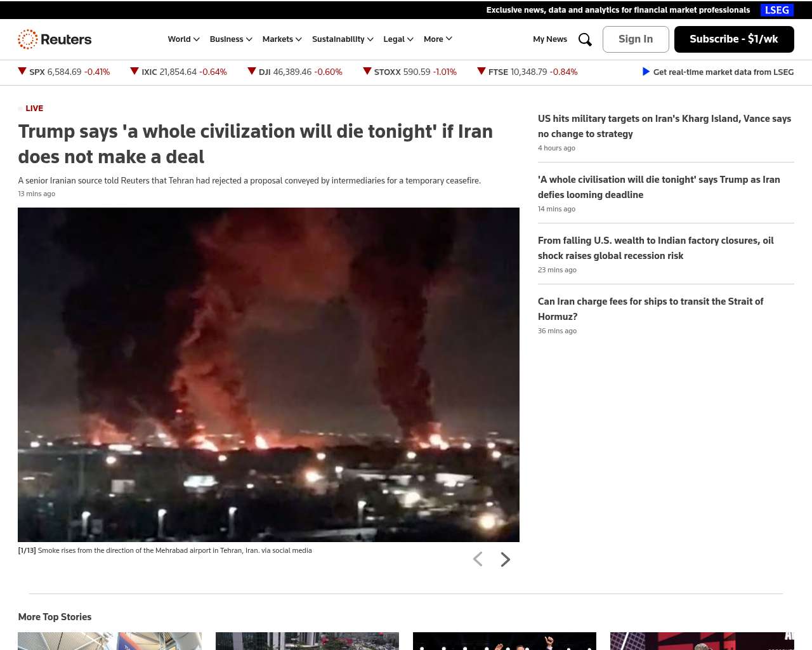Click the blue play arrow beside LSEG data
812x650 pixels.
click(x=646, y=72)
